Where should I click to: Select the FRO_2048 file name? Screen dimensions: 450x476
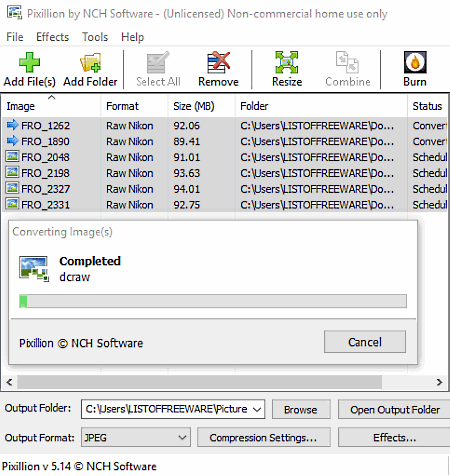point(46,157)
